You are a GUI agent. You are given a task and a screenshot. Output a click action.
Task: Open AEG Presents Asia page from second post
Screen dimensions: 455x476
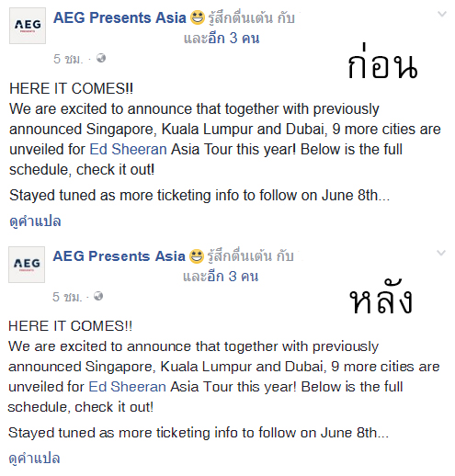(119, 256)
